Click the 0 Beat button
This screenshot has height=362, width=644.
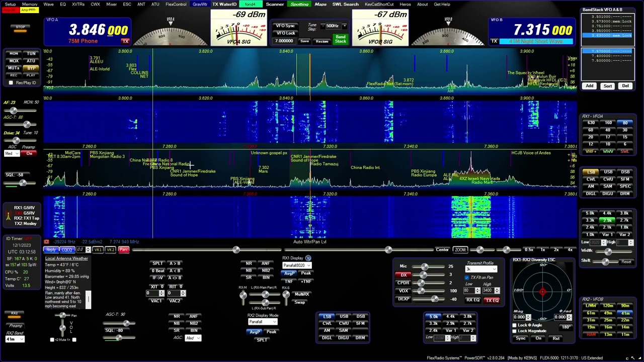coord(157,270)
